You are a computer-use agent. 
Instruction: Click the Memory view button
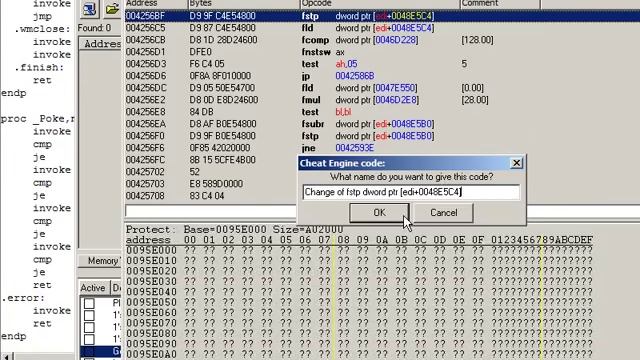point(100,260)
